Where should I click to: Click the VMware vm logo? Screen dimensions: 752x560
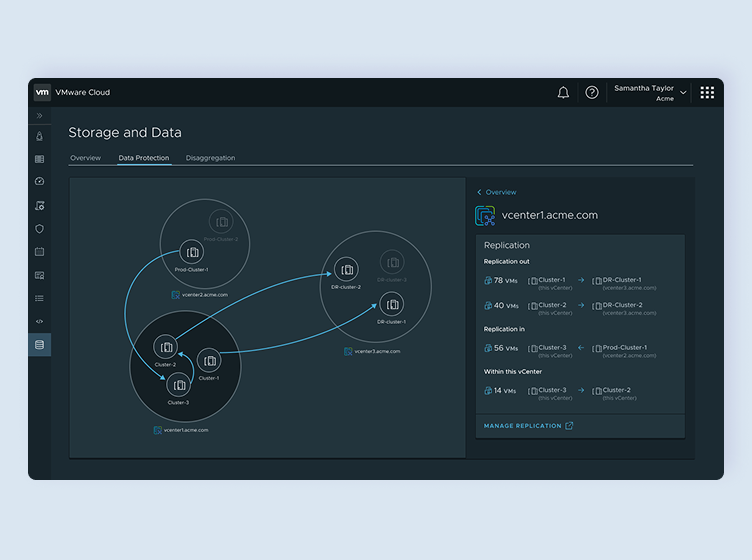[42, 92]
